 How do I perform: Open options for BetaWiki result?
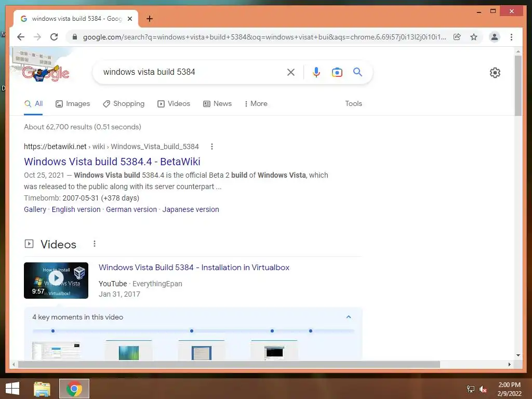click(x=212, y=147)
